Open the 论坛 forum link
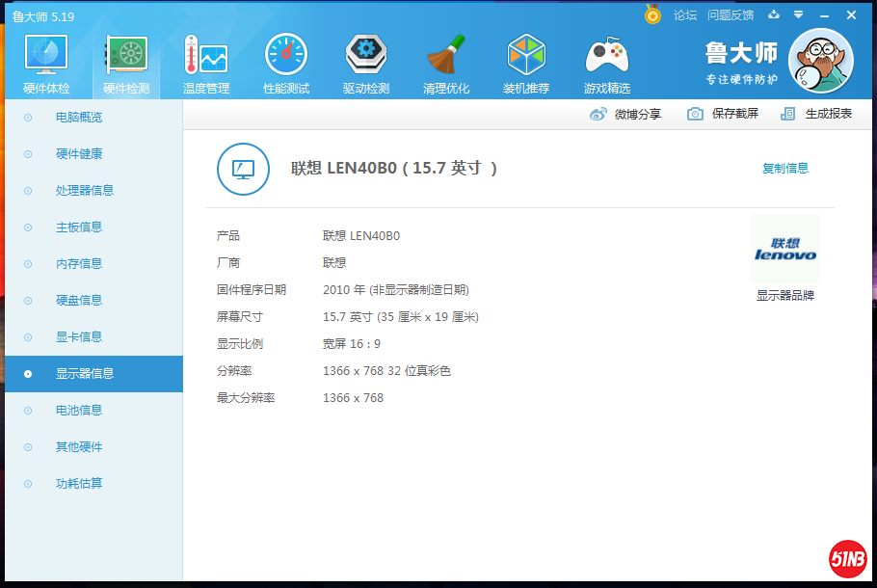Image resolution: width=877 pixels, height=588 pixels. pos(684,15)
